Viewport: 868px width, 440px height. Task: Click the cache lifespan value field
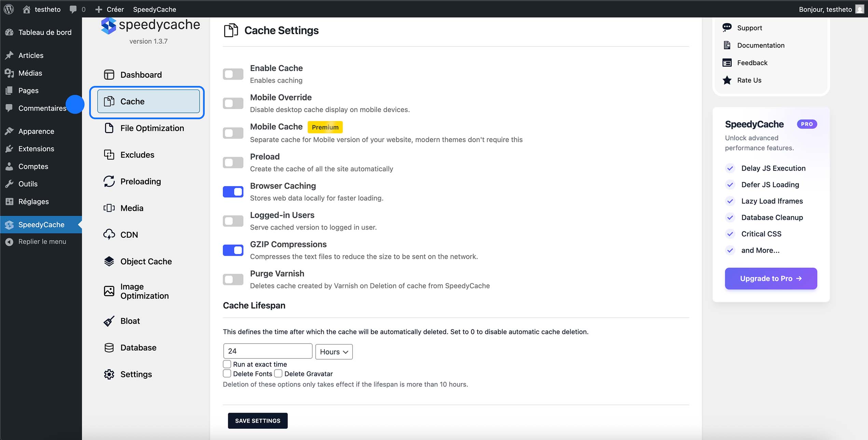coord(267,351)
